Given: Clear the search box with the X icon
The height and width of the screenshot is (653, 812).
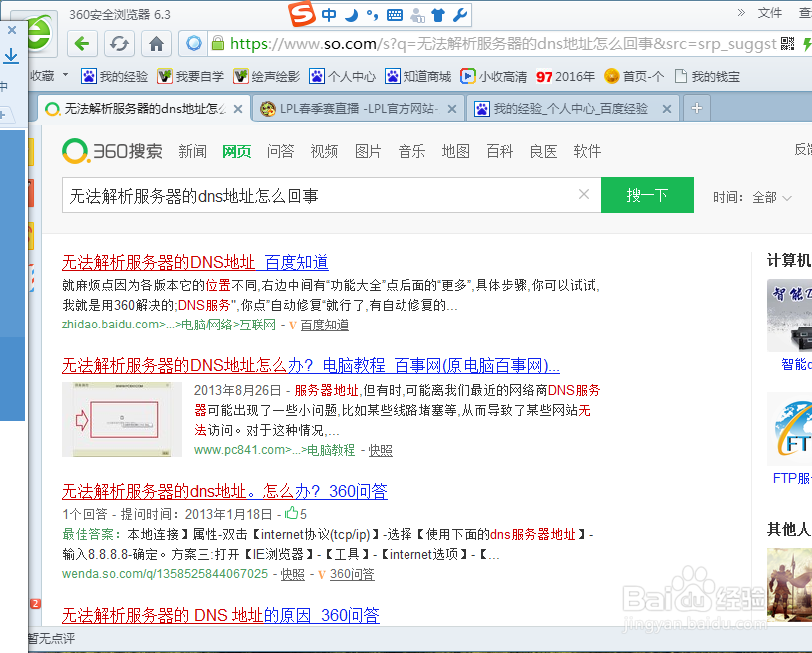Looking at the screenshot, I should tap(584, 195).
